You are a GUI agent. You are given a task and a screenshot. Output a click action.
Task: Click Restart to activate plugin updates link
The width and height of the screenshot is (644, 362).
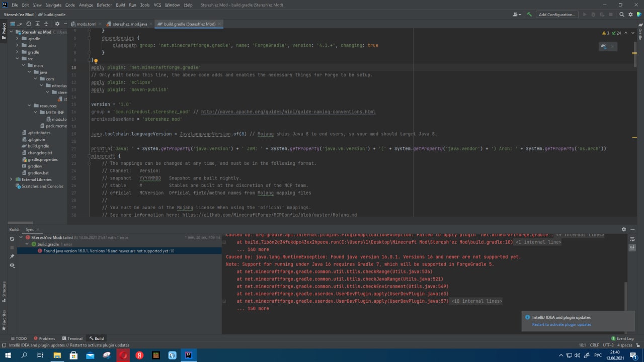coord(561,324)
